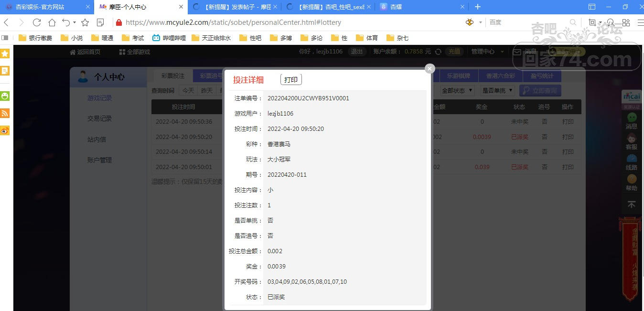Open the extensions grid icon in browser toolbar
644x311 pixels.
point(626,22)
